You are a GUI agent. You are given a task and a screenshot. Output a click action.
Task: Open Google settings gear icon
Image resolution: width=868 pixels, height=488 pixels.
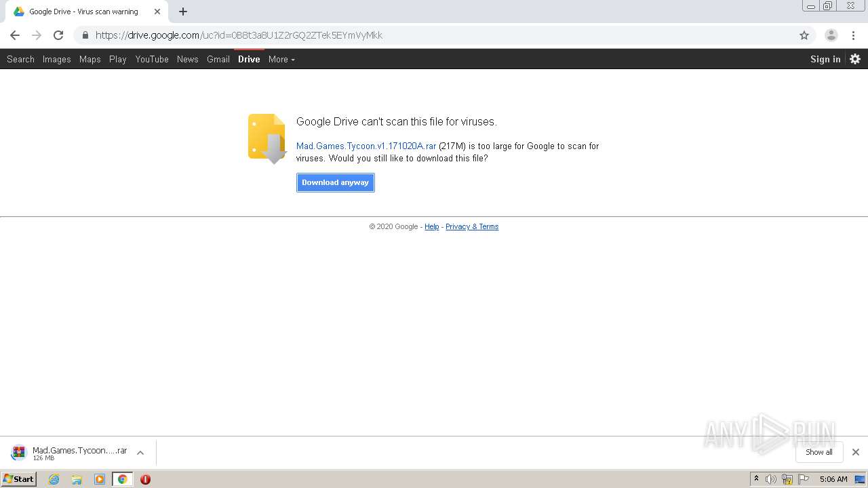pos(855,59)
